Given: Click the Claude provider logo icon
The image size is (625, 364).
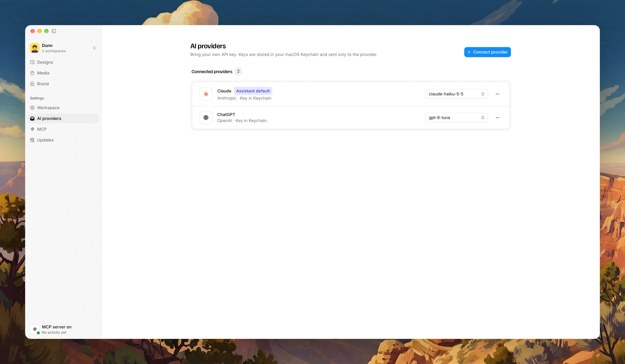Looking at the screenshot, I should (206, 94).
